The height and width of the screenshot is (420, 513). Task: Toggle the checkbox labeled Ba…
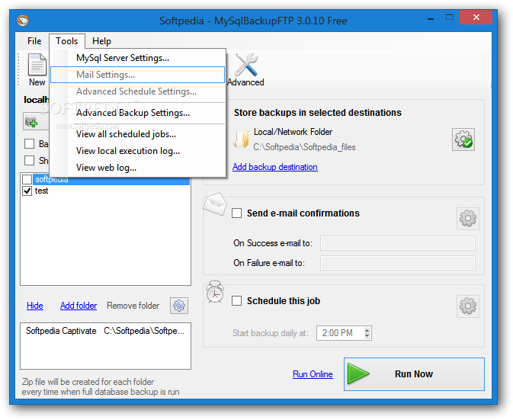pyautogui.click(x=30, y=143)
